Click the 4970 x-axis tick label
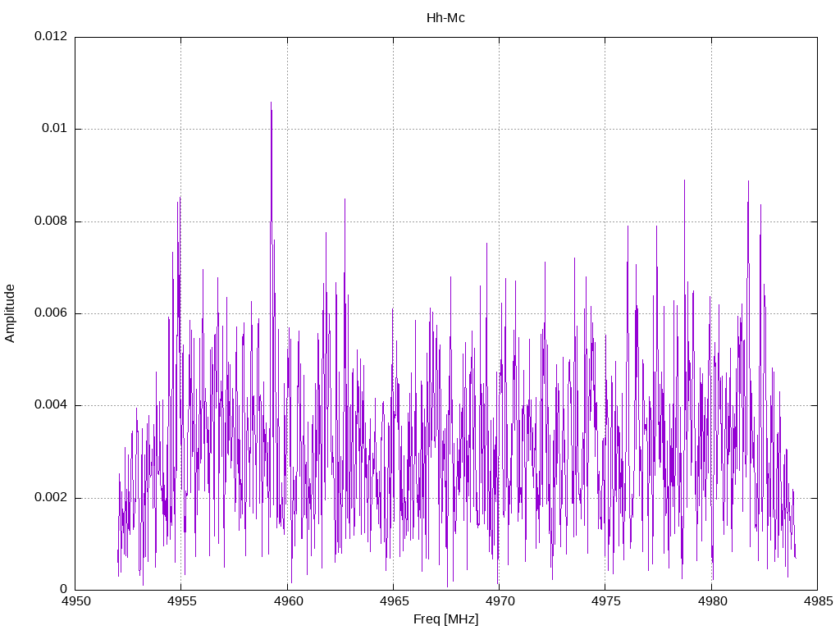The height and width of the screenshot is (630, 840). pyautogui.click(x=500, y=601)
